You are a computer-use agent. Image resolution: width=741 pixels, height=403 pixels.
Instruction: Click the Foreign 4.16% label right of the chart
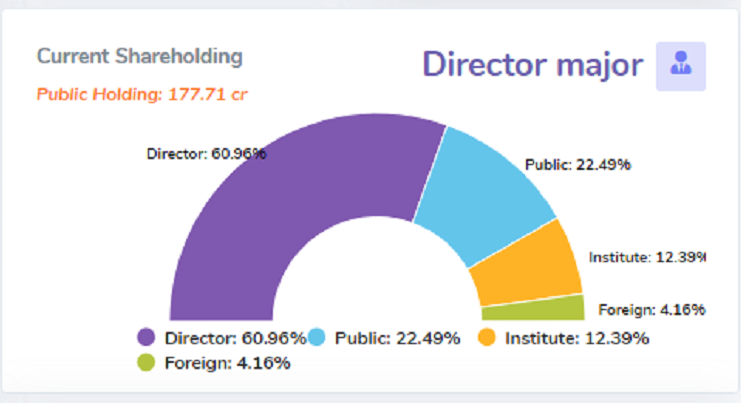[x=651, y=308]
